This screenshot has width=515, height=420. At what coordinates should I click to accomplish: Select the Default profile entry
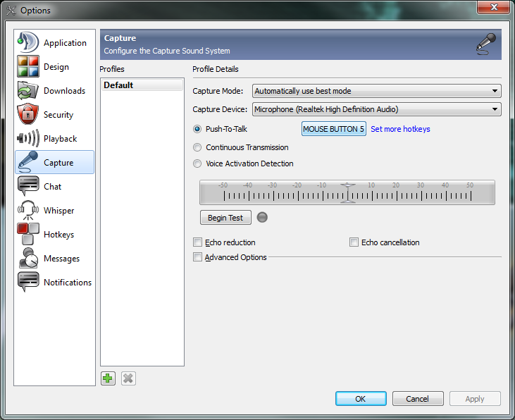[x=142, y=85]
